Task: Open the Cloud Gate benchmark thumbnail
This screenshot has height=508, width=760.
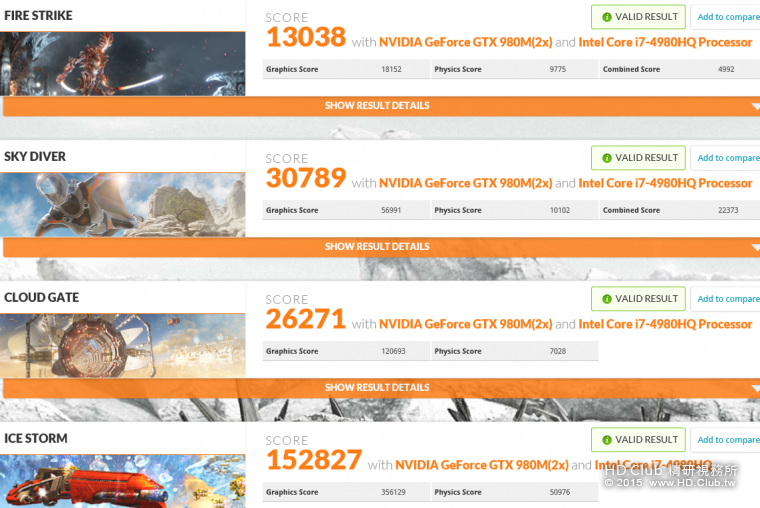Action: tap(123, 346)
